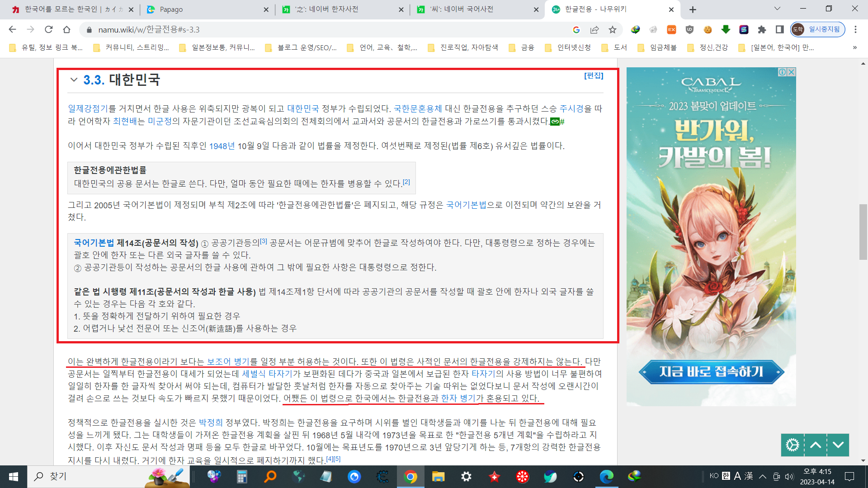Open the share page icon
This screenshot has height=488, width=868.
594,29
